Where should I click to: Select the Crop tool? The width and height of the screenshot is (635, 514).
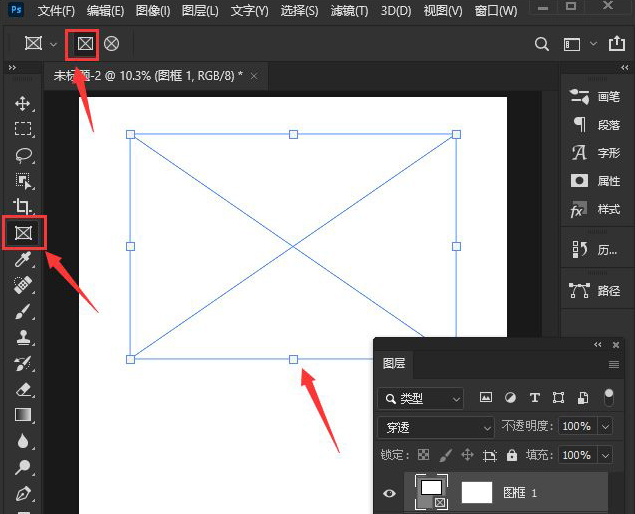tap(23, 206)
